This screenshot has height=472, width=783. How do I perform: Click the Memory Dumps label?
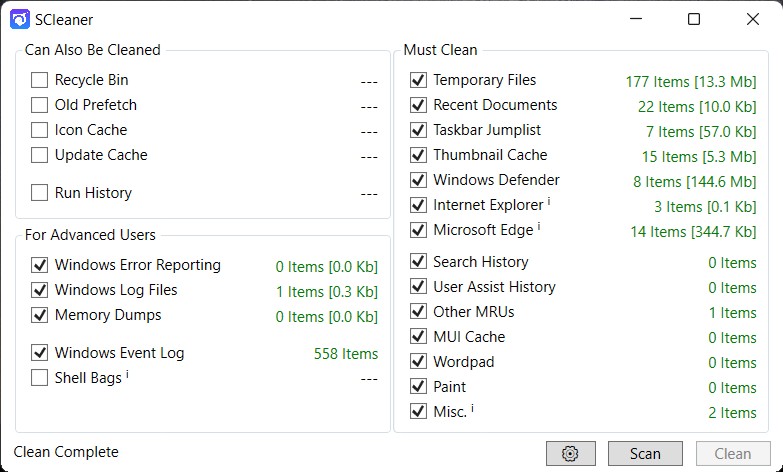[x=108, y=315]
